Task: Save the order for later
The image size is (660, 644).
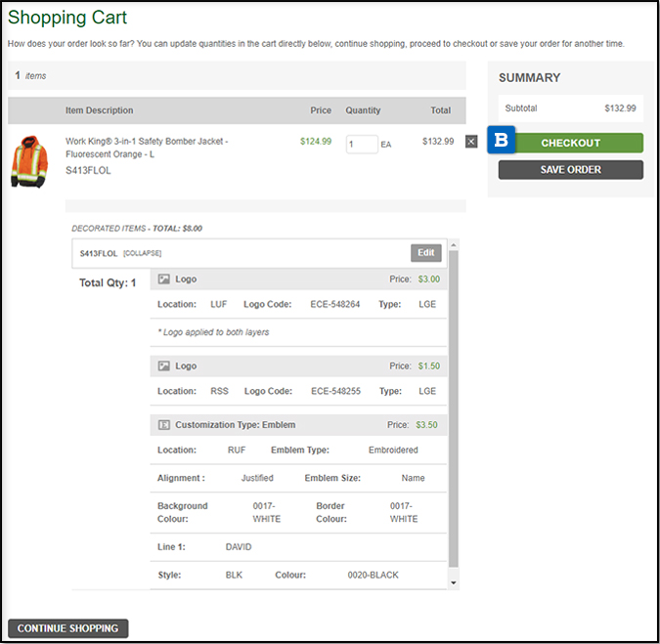Action: click(570, 170)
